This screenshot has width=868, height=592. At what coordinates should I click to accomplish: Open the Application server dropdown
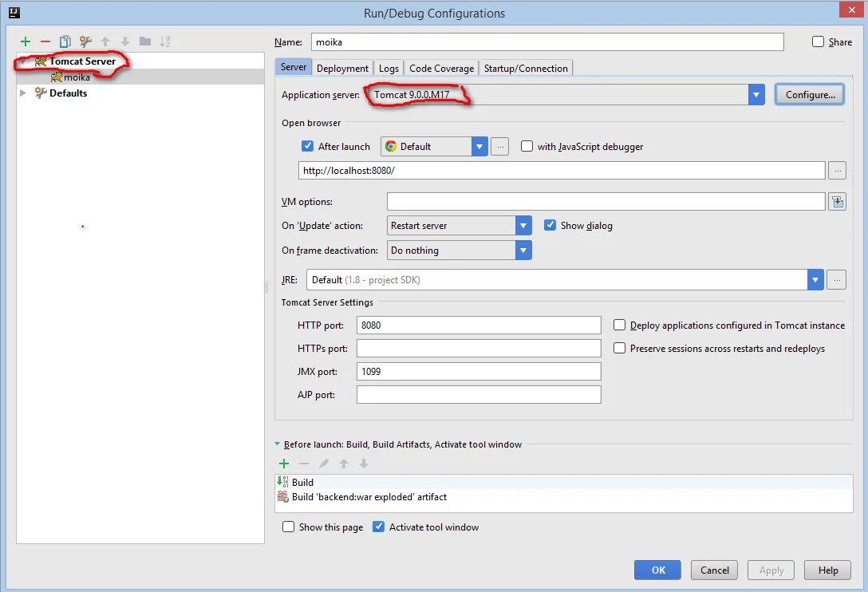click(x=756, y=95)
